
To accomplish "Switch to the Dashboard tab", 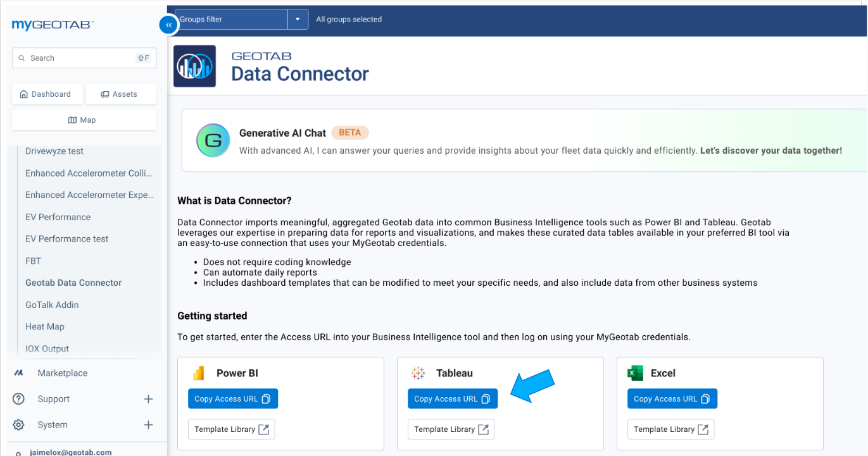I will click(x=47, y=94).
